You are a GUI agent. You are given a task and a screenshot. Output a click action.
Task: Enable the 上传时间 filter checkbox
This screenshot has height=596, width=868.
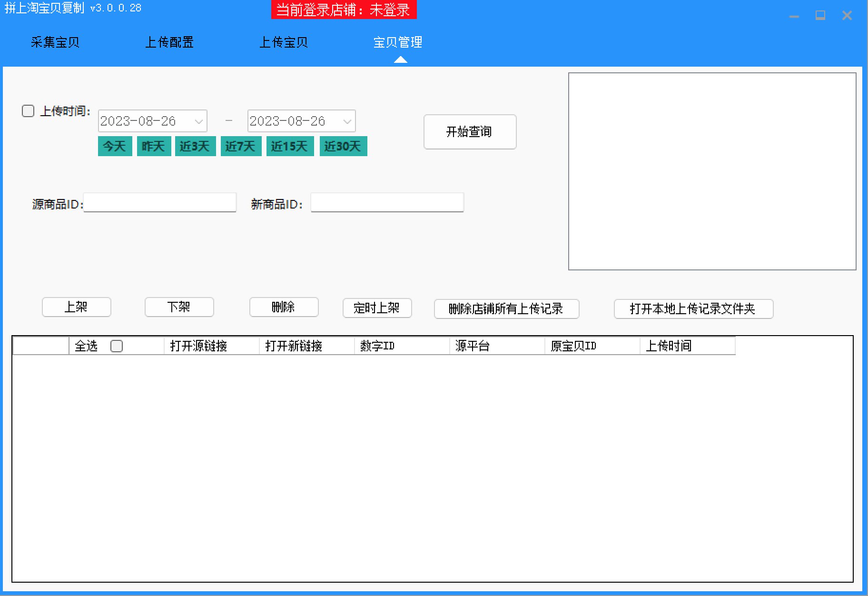tap(28, 111)
